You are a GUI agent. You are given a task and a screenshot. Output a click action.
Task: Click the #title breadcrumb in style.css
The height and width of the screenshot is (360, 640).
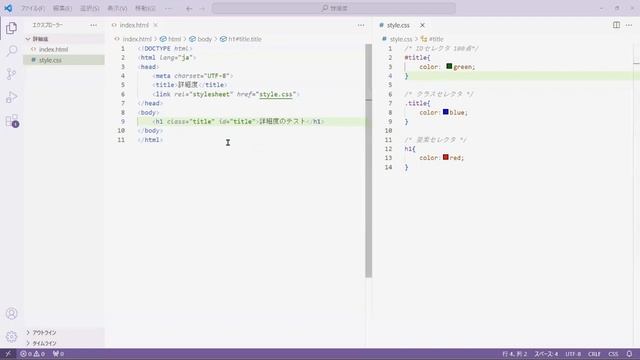[x=436, y=39]
